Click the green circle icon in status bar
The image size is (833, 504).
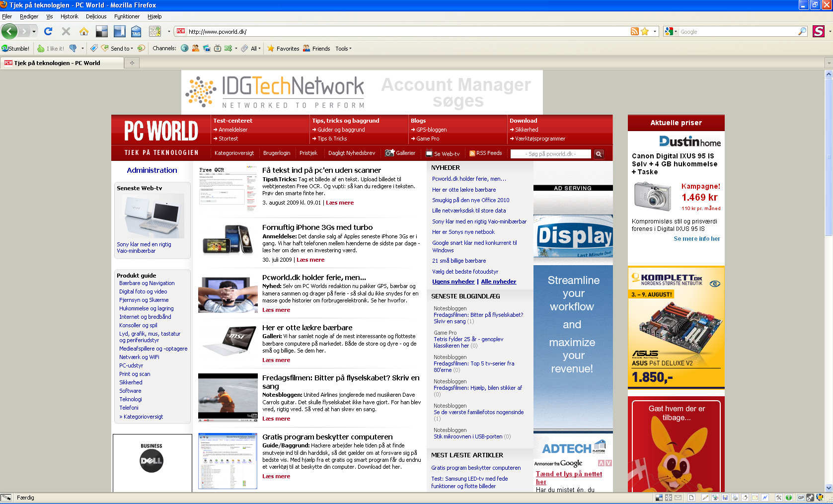[788, 498]
